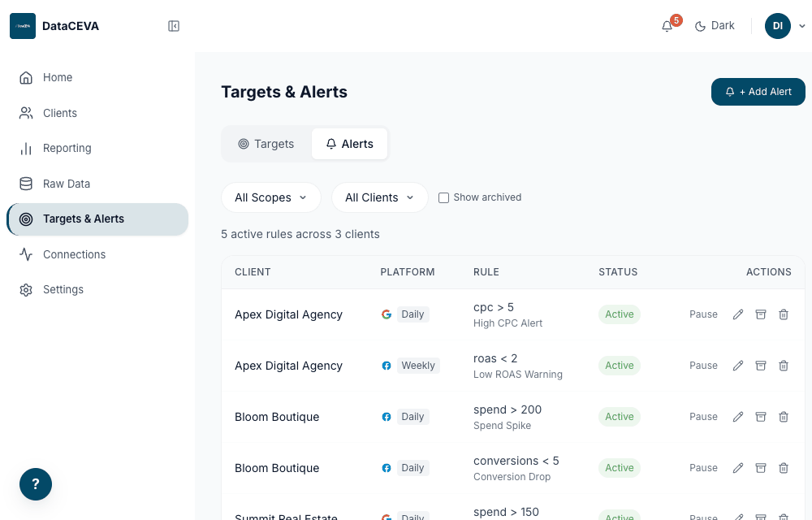Viewport: 812px width, 520px height.
Task: Edit the Spend Spike rule
Action: (738, 417)
